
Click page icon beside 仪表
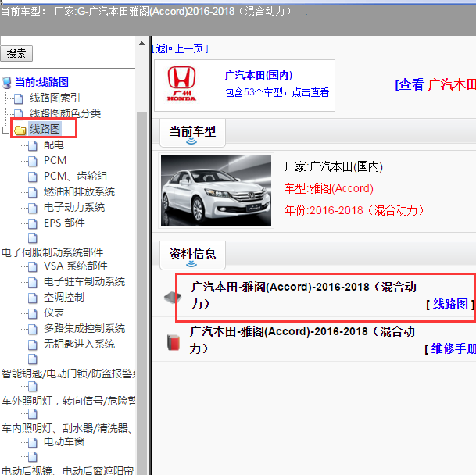33,313
